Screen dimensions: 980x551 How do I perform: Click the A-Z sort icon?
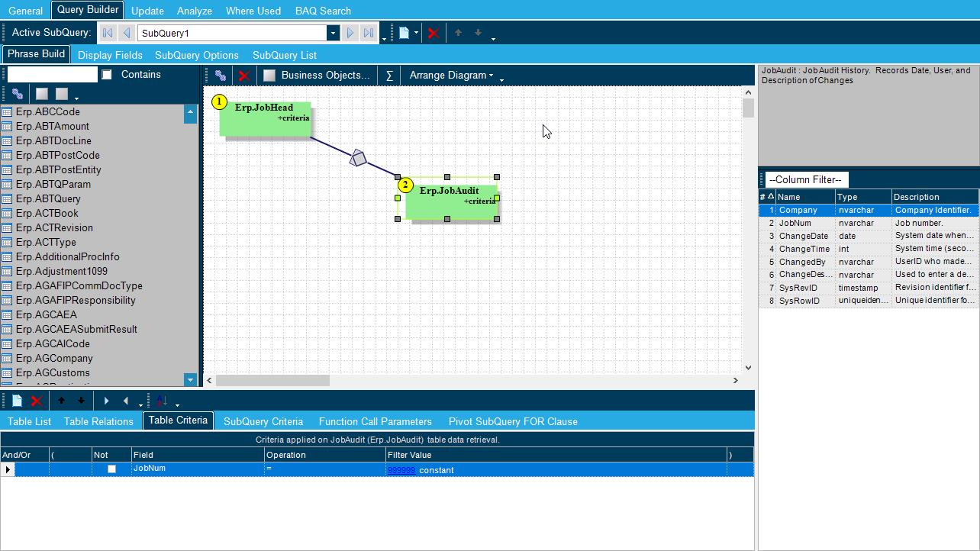point(162,401)
